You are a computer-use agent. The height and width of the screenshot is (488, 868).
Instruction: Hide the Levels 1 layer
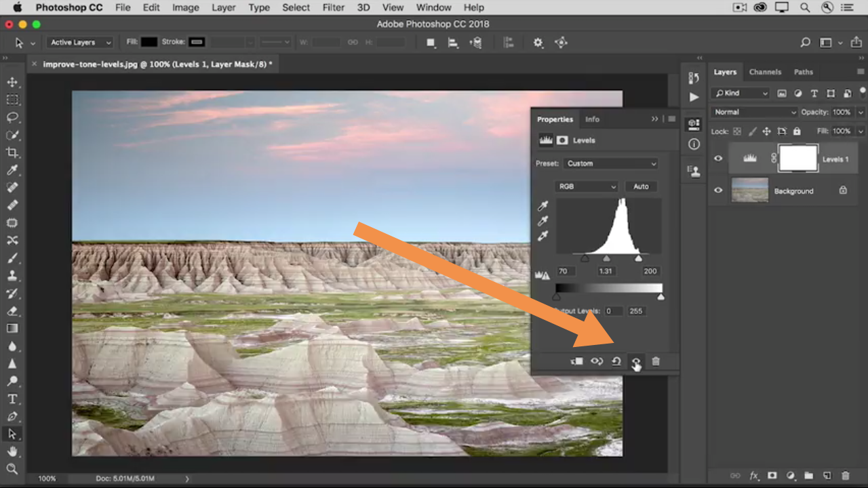(718, 159)
